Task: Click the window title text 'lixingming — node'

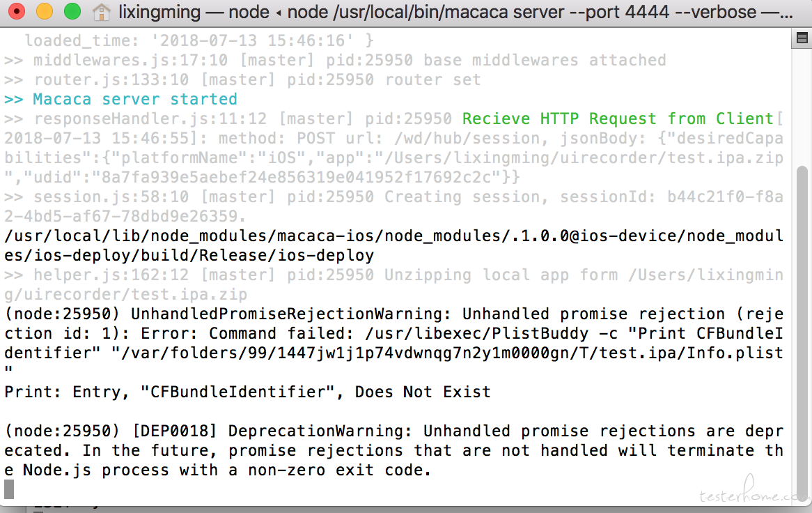Action: (194, 11)
